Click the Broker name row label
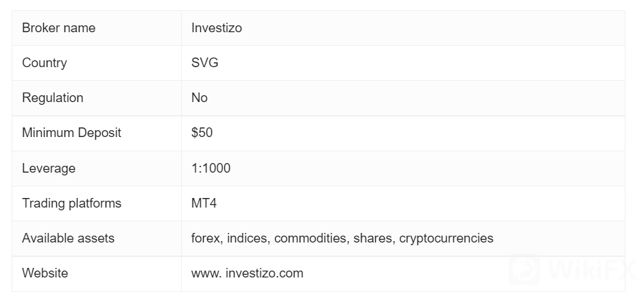The image size is (644, 298). point(58,28)
